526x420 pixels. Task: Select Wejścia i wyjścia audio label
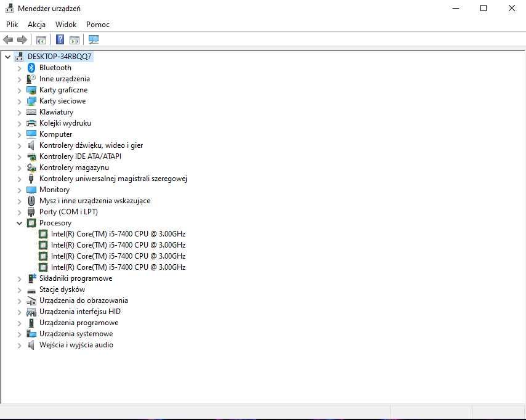76,345
